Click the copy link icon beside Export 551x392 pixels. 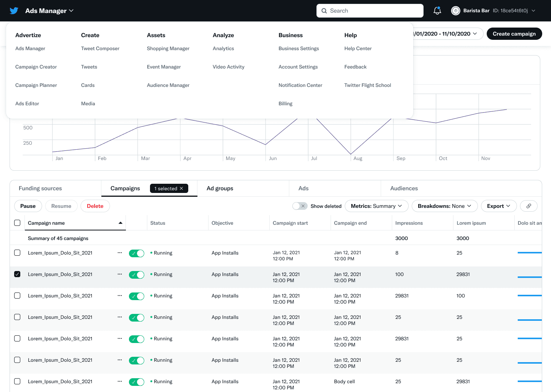coord(528,206)
